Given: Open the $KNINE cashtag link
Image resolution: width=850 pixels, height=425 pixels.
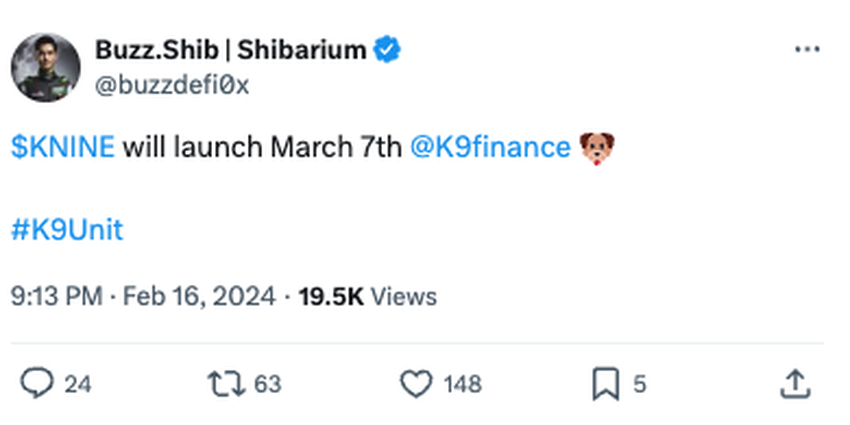Looking at the screenshot, I should coord(63,148).
